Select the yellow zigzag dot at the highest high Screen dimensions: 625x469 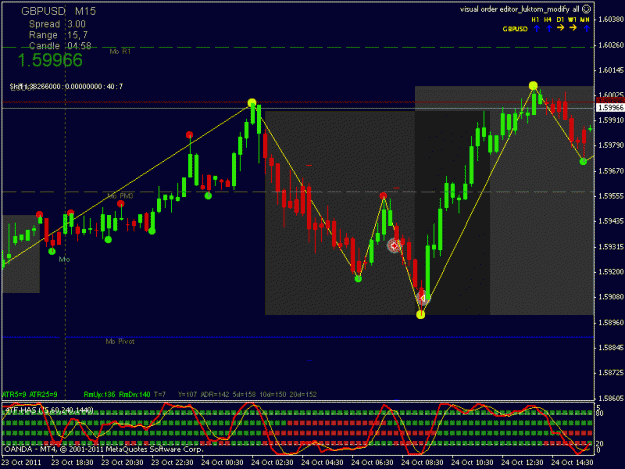pyautogui.click(x=533, y=86)
